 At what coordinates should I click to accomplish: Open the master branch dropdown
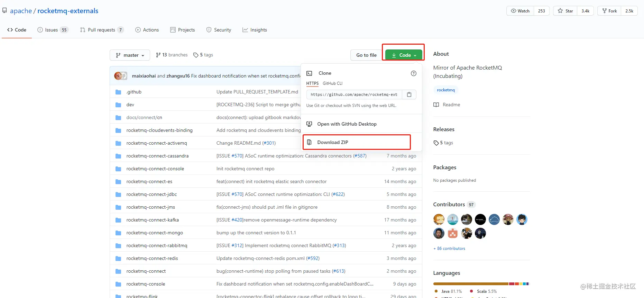pos(130,55)
